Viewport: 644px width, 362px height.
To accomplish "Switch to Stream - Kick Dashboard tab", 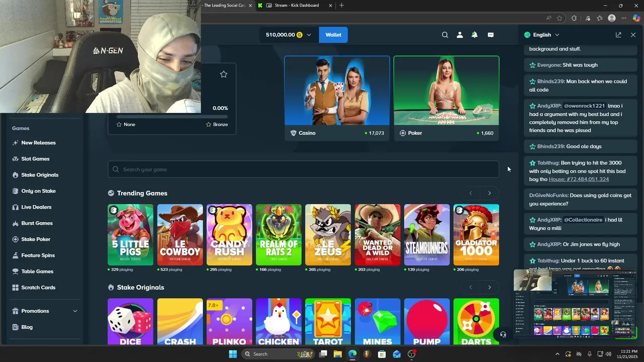I will (x=295, y=6).
